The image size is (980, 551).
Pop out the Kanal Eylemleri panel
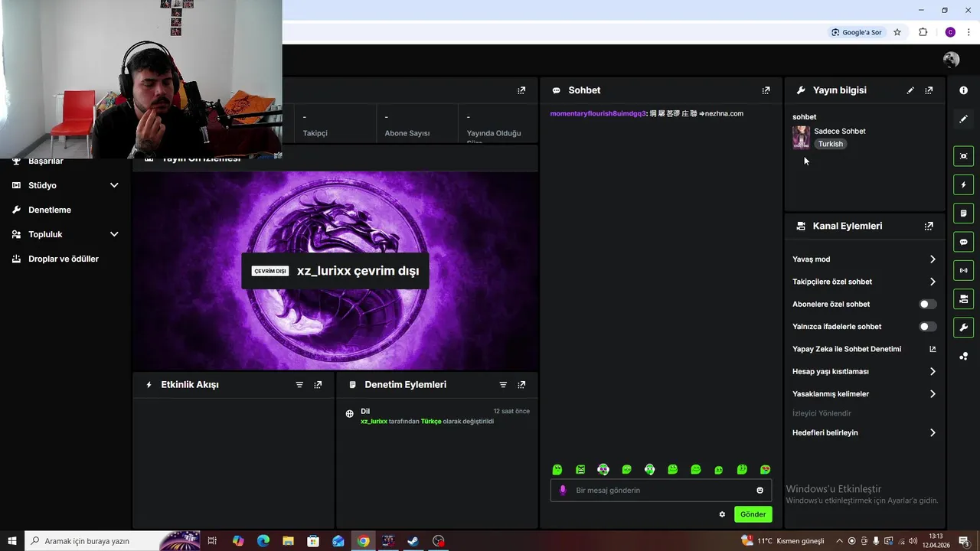(x=929, y=226)
